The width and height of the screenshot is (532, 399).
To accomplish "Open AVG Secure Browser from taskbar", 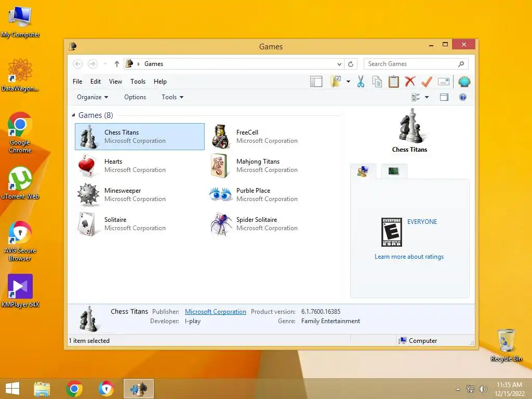I will coord(106,389).
